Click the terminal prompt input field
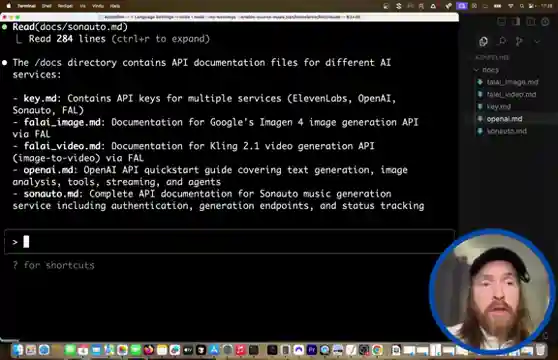The width and height of the screenshot is (558, 360). [229, 242]
